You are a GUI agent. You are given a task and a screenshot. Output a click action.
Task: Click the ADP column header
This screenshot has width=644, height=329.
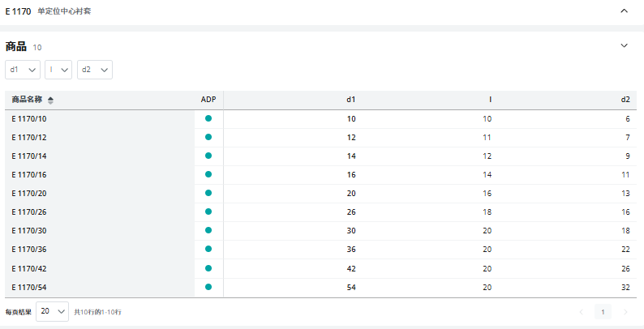[208, 100]
